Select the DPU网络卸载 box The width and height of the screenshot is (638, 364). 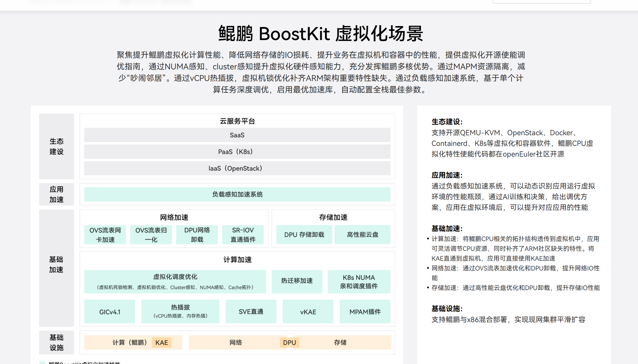click(x=197, y=235)
